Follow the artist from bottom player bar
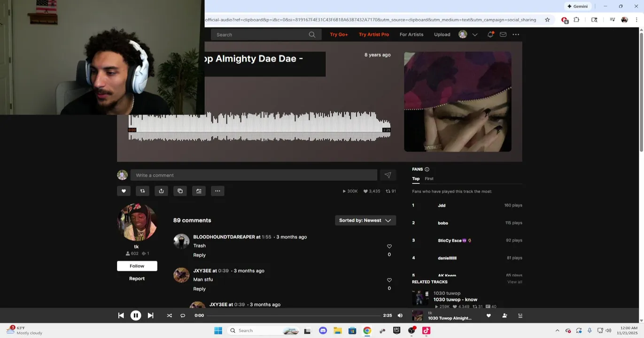This screenshot has width=644, height=338. pos(504,315)
